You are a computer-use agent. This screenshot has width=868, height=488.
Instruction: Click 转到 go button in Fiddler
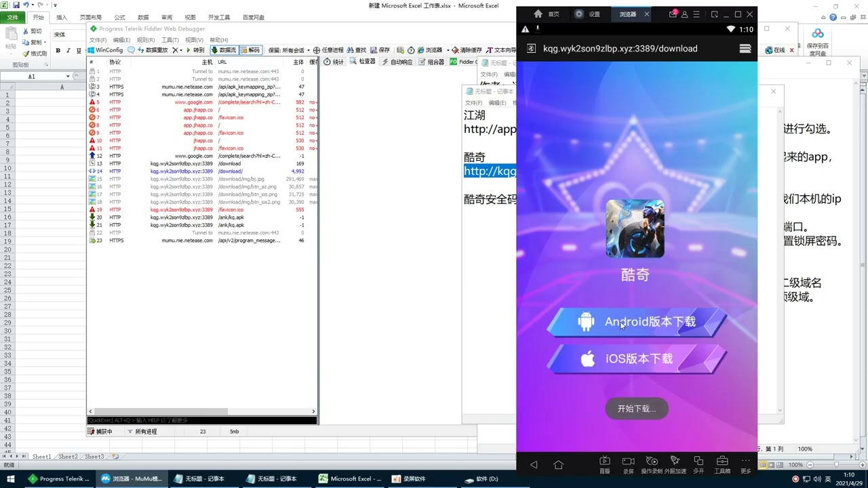point(195,50)
